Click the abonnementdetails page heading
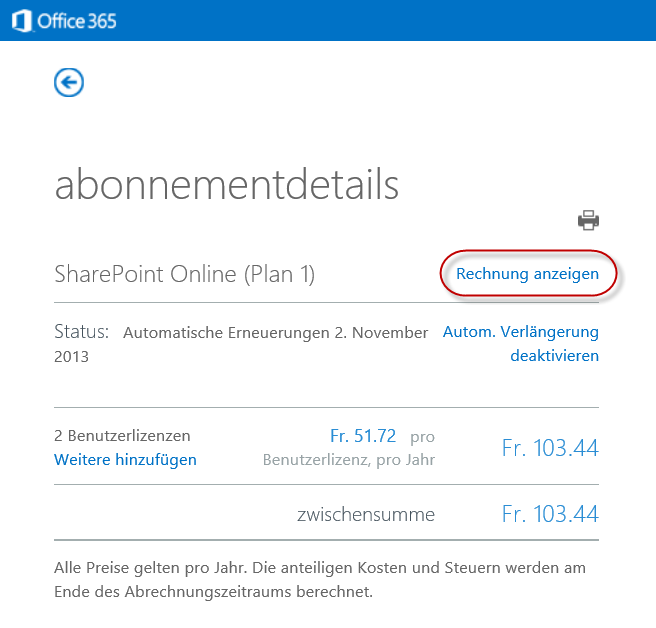656x628 pixels. (226, 184)
